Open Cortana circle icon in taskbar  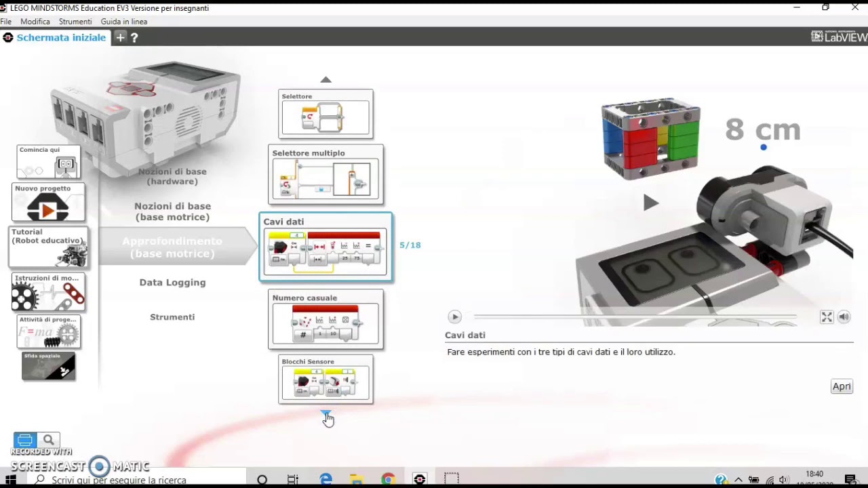click(262, 480)
